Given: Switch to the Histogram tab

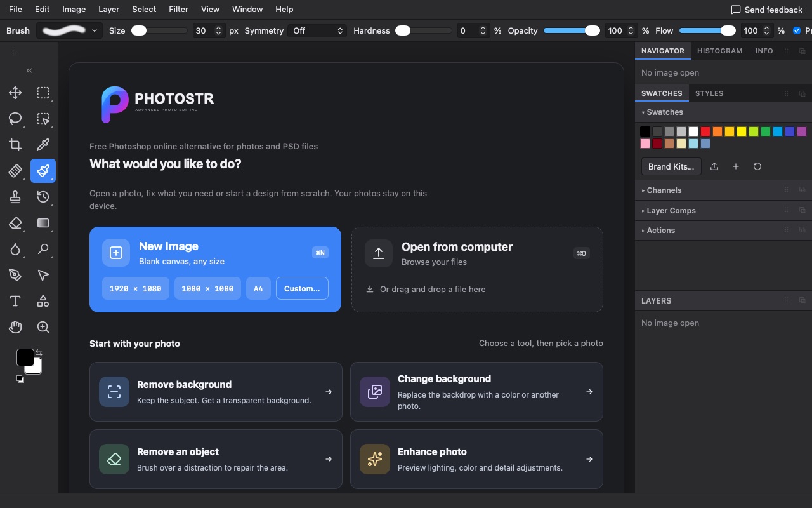Looking at the screenshot, I should [719, 51].
